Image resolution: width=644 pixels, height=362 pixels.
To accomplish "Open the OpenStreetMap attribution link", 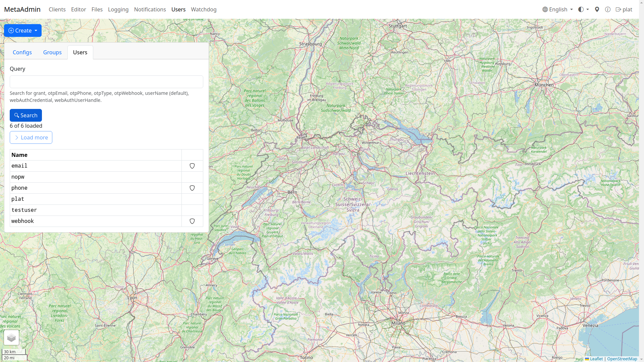I will 622,359.
